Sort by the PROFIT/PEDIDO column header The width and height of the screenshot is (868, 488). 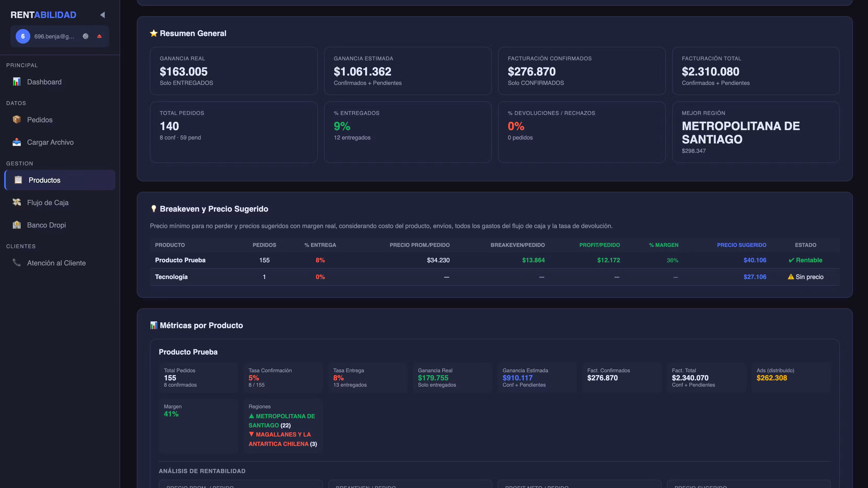pos(600,245)
